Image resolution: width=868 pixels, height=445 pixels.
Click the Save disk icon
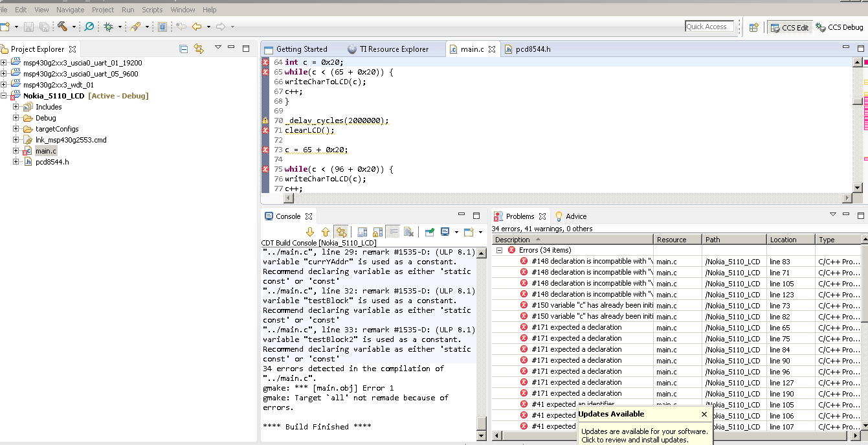coord(28,27)
